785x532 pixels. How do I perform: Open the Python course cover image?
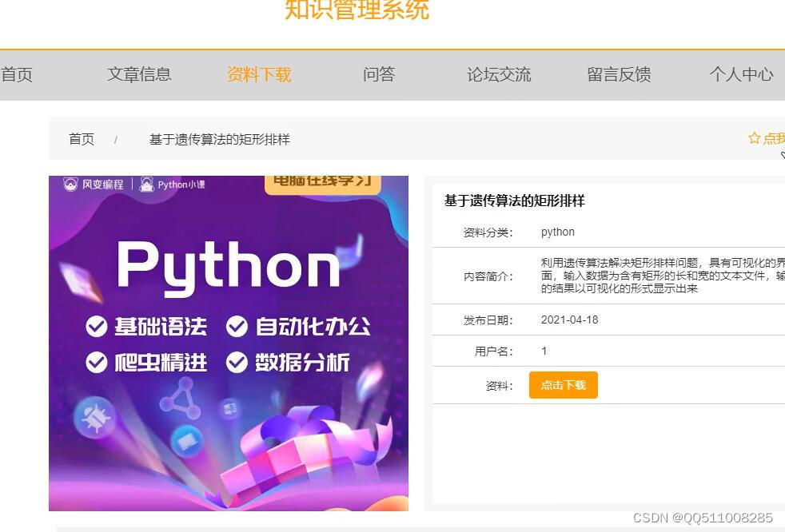(229, 343)
